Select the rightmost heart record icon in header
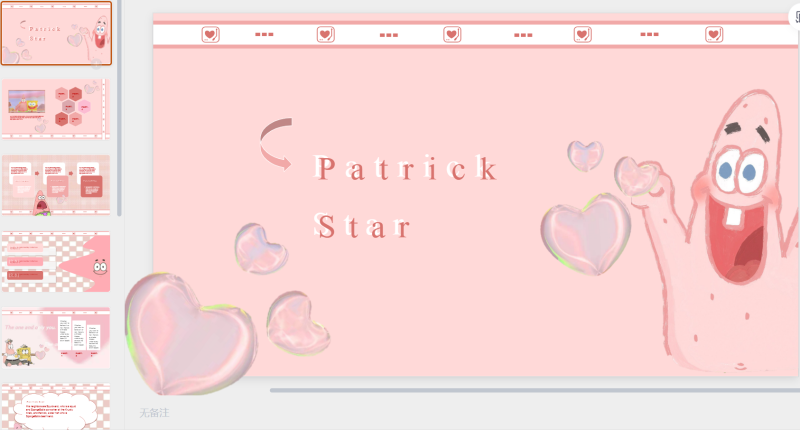The width and height of the screenshot is (800, 430). coord(714,35)
